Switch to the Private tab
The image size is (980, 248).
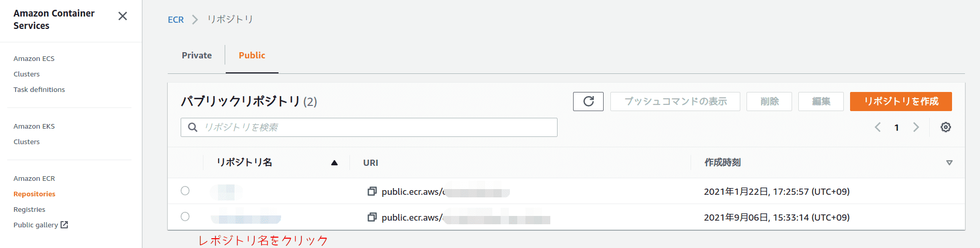tap(197, 55)
